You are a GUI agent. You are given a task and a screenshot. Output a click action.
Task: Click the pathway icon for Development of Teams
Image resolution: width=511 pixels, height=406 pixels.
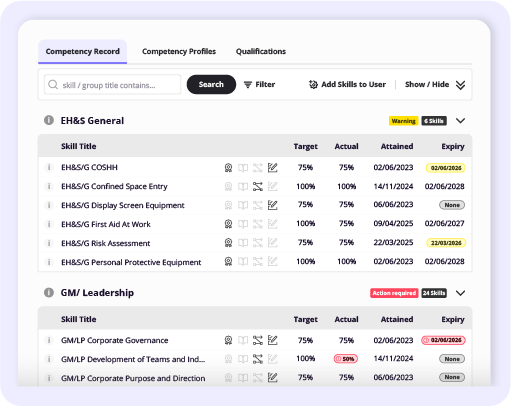tap(258, 359)
